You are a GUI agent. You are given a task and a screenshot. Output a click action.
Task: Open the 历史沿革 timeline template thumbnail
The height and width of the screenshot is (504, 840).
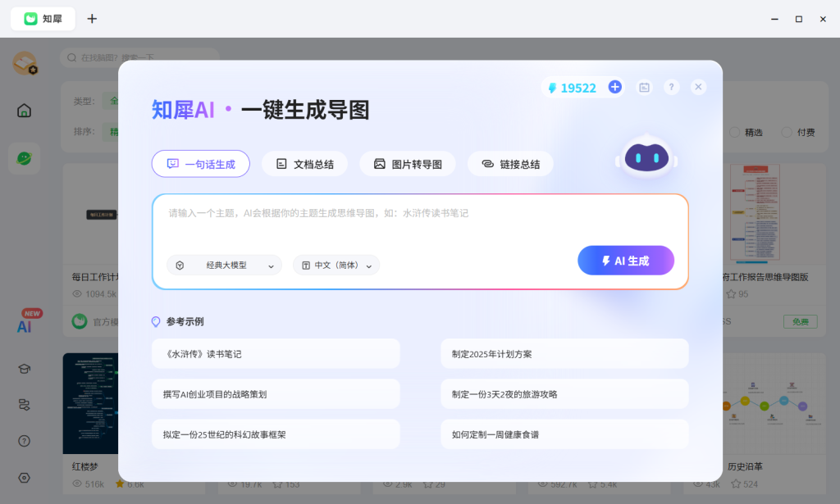click(774, 403)
